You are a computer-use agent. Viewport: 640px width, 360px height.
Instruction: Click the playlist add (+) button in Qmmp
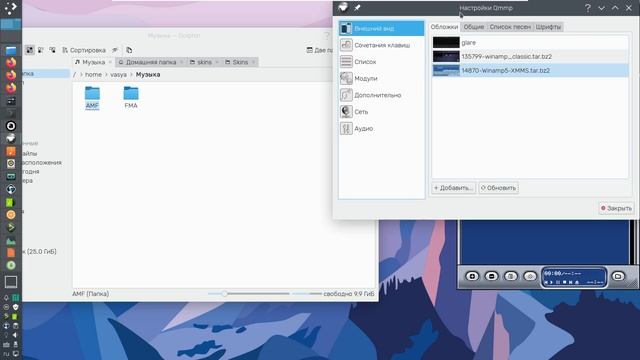coord(472,276)
